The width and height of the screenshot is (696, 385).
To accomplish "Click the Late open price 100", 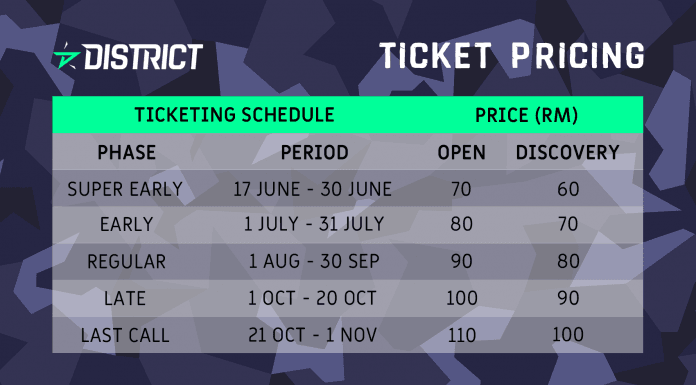I will 462,298.
